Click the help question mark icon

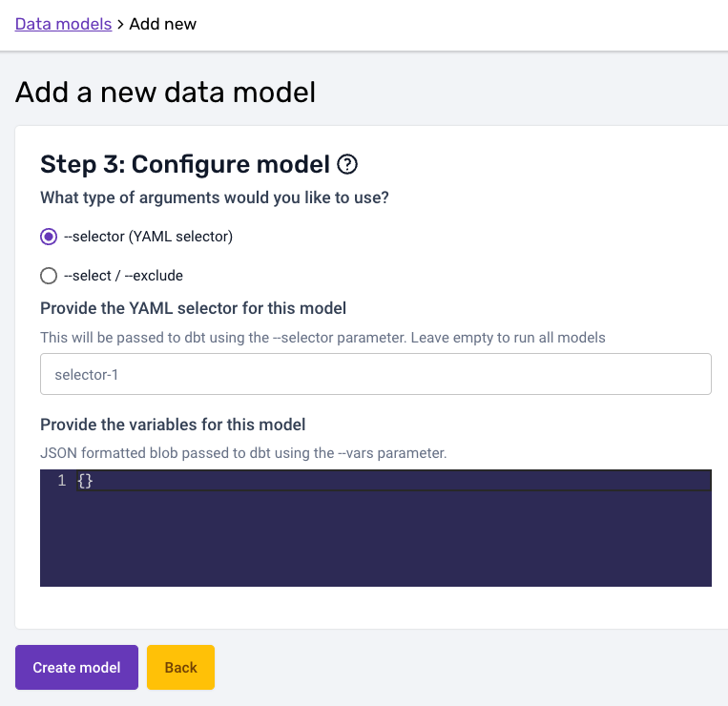[348, 165]
